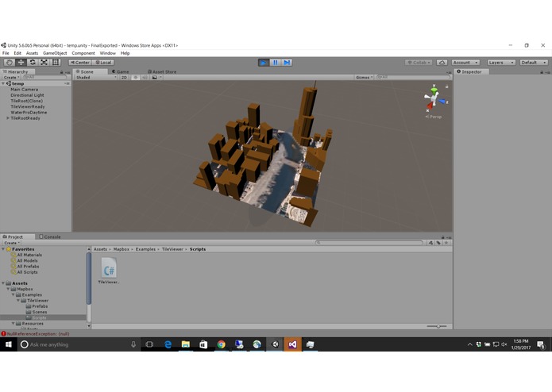Open the Prefabs folder
Screen dimensions: 552x392
[x=40, y=306]
